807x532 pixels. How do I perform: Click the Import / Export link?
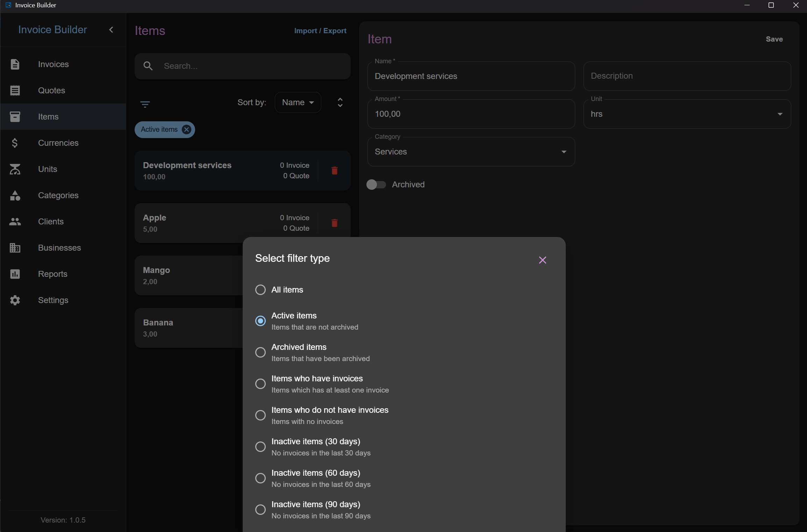tap(320, 31)
